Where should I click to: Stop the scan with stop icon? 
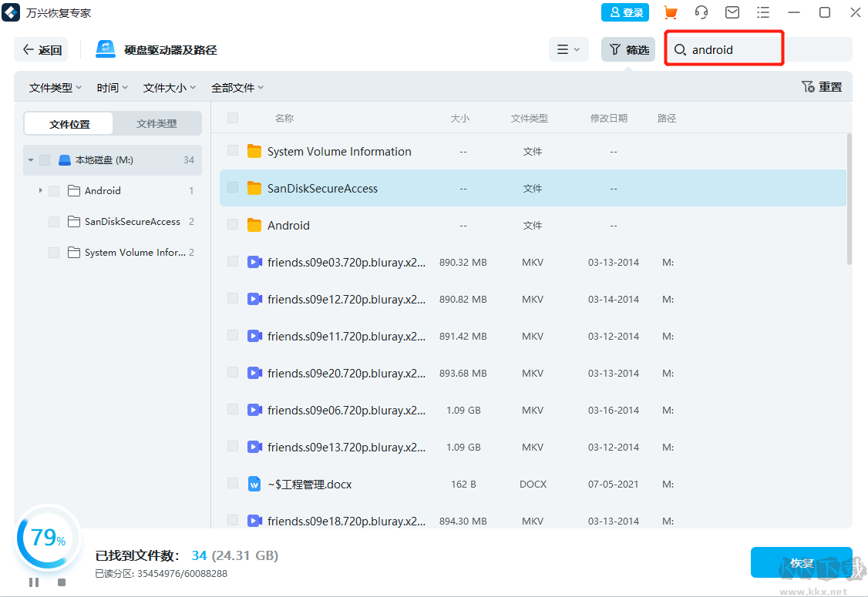point(62,582)
